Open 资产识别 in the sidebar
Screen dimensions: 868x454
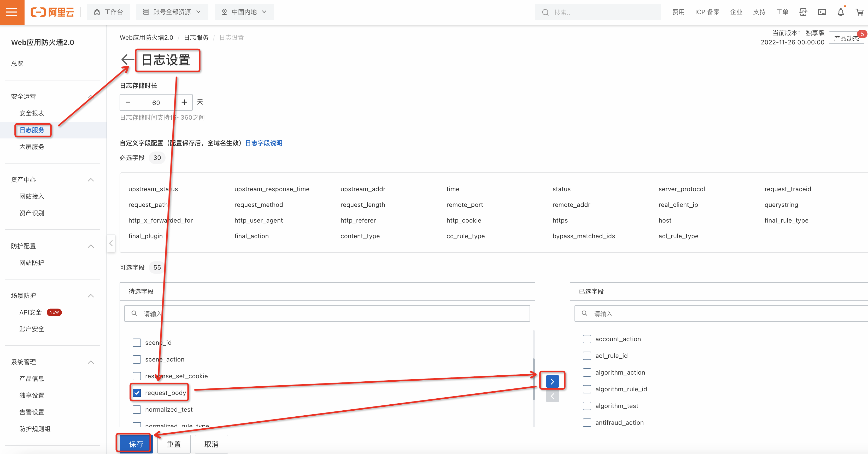32,213
